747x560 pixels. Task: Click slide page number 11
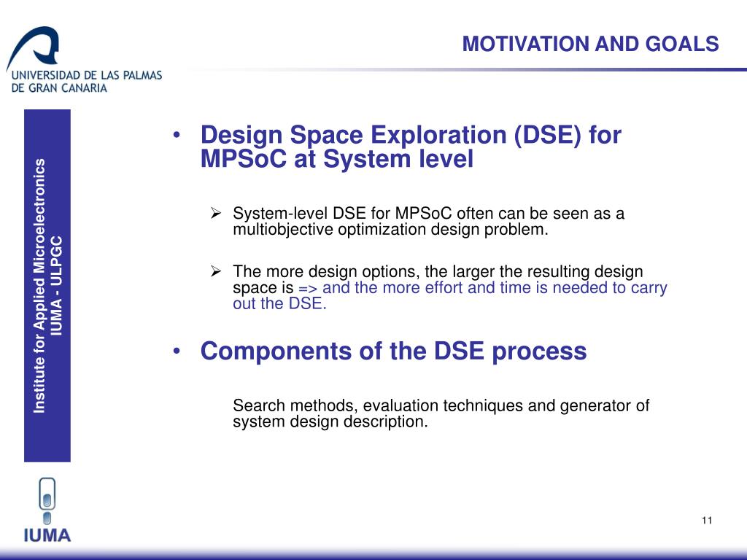click(x=707, y=520)
